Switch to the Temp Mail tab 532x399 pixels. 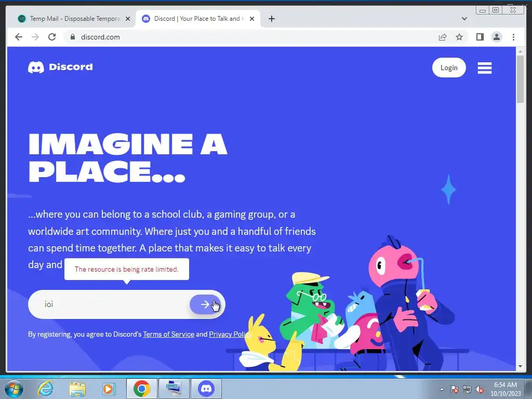click(x=74, y=19)
